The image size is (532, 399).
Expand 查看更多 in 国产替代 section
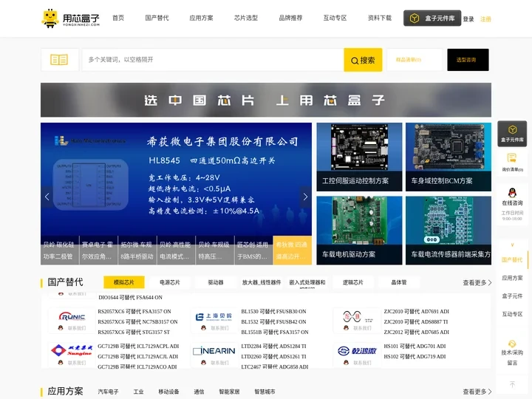click(477, 282)
